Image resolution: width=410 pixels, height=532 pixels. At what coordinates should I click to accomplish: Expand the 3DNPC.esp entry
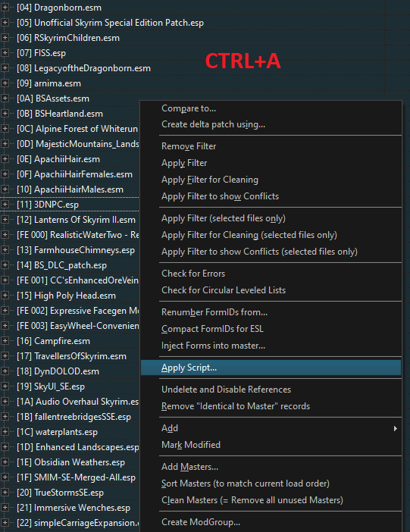tap(5, 205)
